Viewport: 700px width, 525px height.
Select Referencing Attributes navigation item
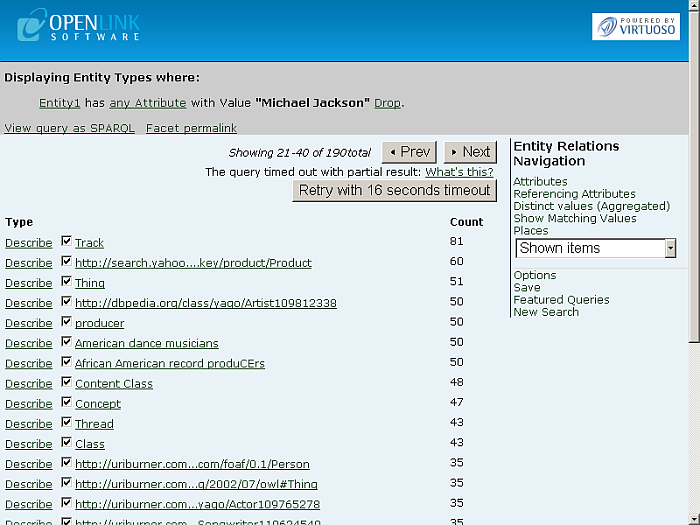(574, 194)
